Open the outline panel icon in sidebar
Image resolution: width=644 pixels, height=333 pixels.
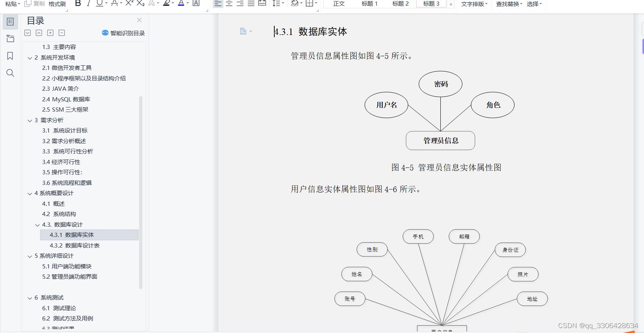(x=10, y=22)
